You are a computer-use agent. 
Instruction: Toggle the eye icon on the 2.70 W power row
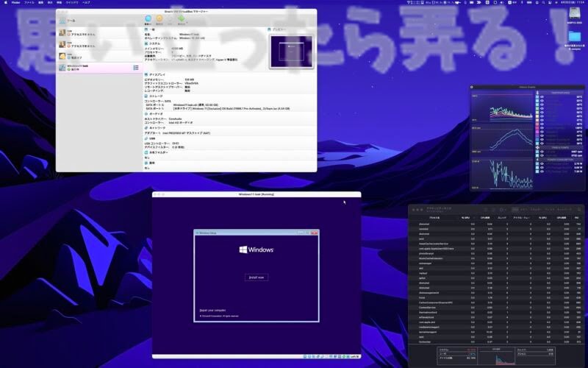pyautogui.click(x=542, y=163)
